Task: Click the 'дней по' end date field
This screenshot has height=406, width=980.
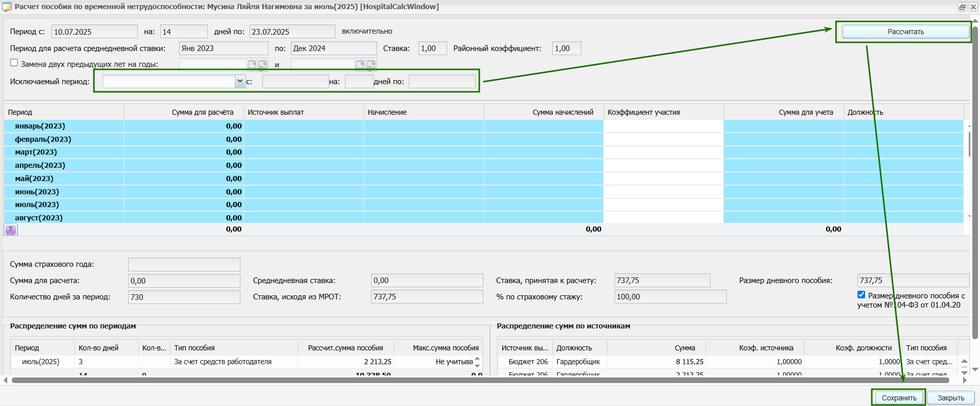Action: [x=292, y=32]
